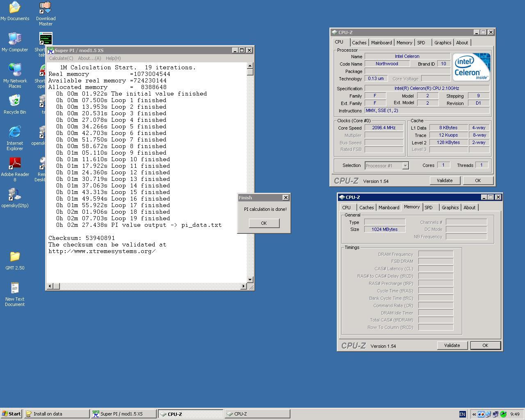Click the http://www.xtremesystems.org/ text line
The width and height of the screenshot is (525, 420).
tap(102, 251)
